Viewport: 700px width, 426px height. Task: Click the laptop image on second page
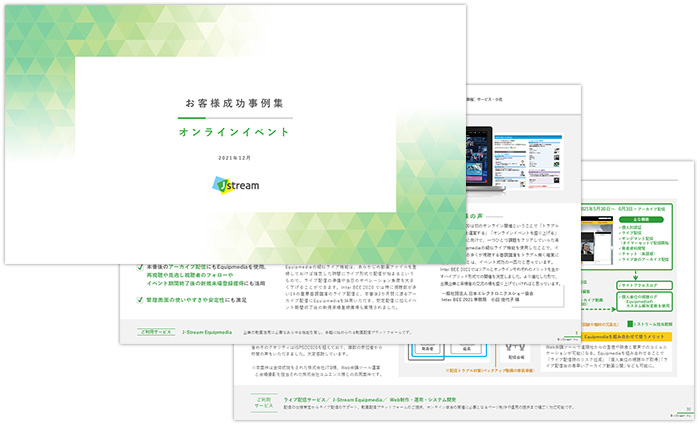[484, 160]
